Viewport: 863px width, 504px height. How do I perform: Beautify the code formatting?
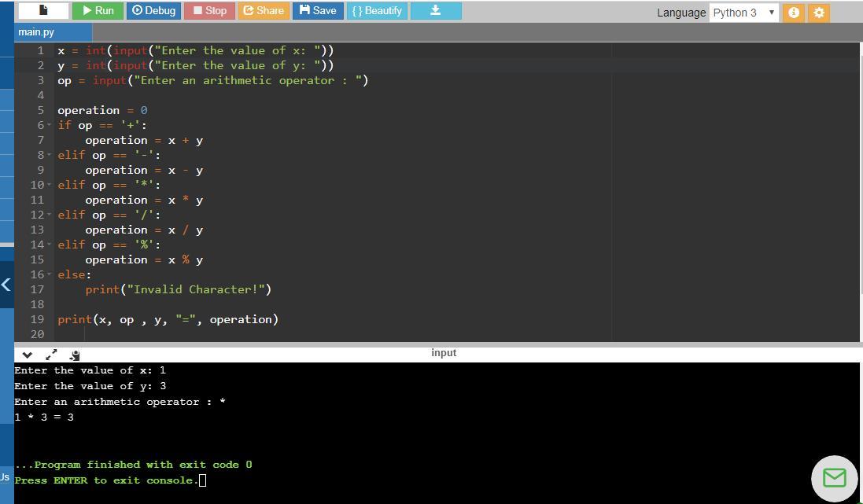click(x=377, y=11)
